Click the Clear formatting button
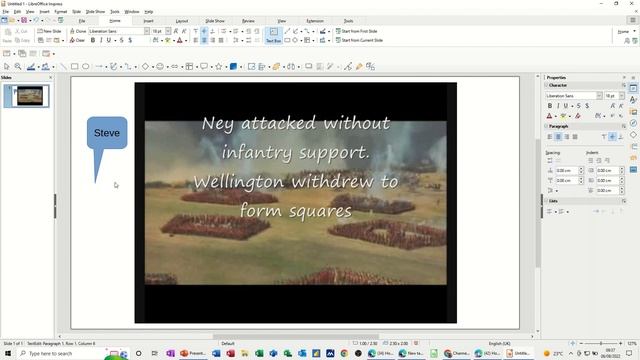The width and height of the screenshot is (640, 360). point(77,40)
